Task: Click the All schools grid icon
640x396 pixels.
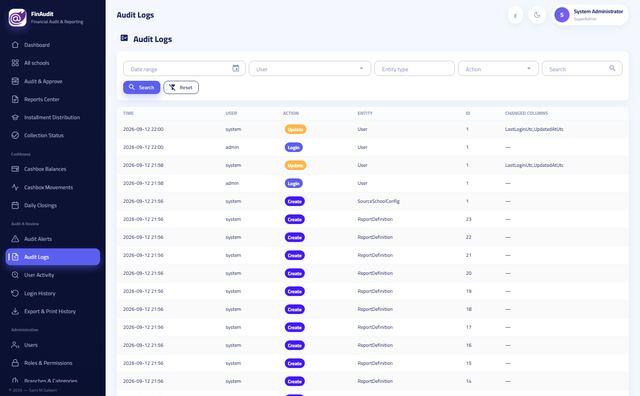Action: tap(15, 63)
